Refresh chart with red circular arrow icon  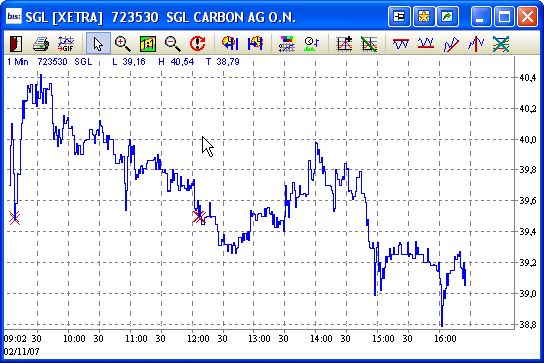[197, 44]
